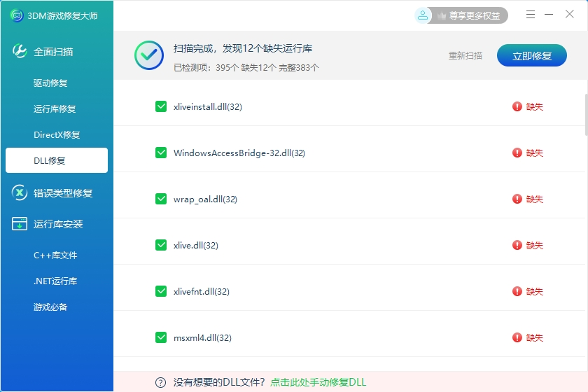588x392 pixels.
Task: Click the user avatar icon
Action: point(422,15)
